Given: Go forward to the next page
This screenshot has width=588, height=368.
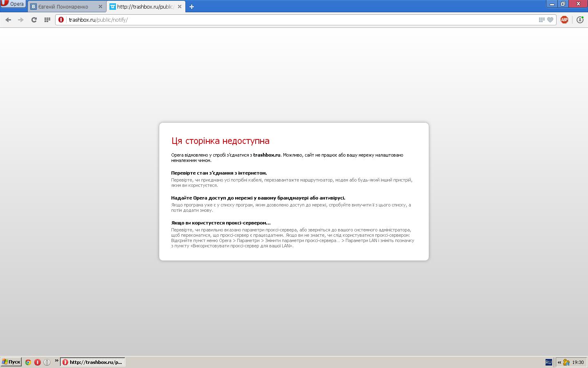Looking at the screenshot, I should tap(21, 20).
